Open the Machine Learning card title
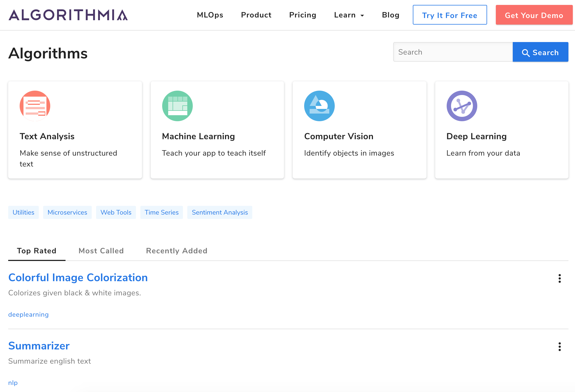Viewport: 575px width, 392px height. tap(198, 136)
